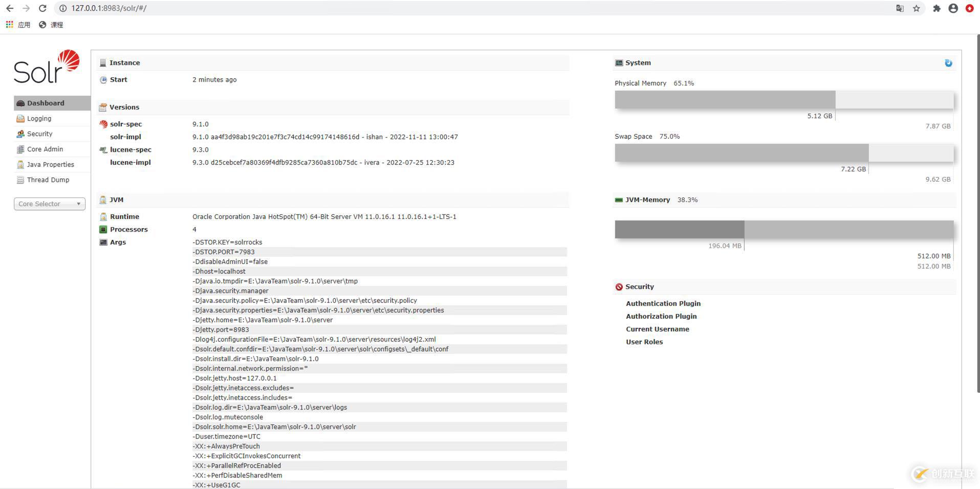Click the red browser update icon

969,8
